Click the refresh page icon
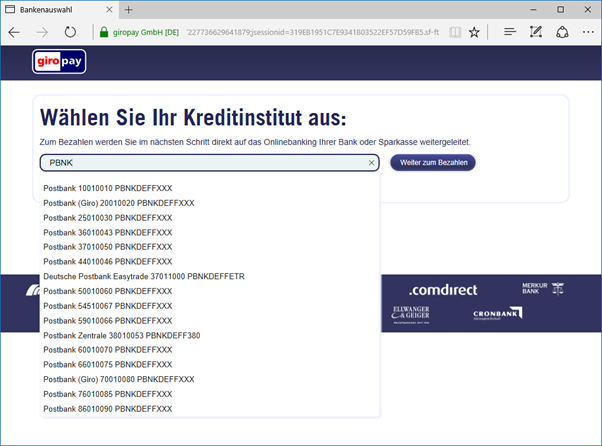Viewport: 602px width, 446px height. (70, 32)
